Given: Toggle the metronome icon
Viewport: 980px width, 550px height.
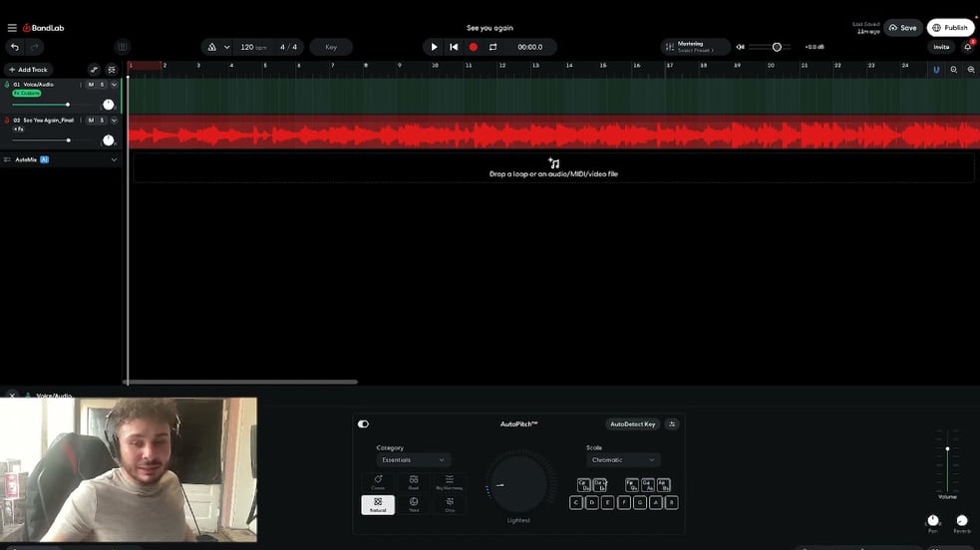Looking at the screenshot, I should click(x=212, y=47).
